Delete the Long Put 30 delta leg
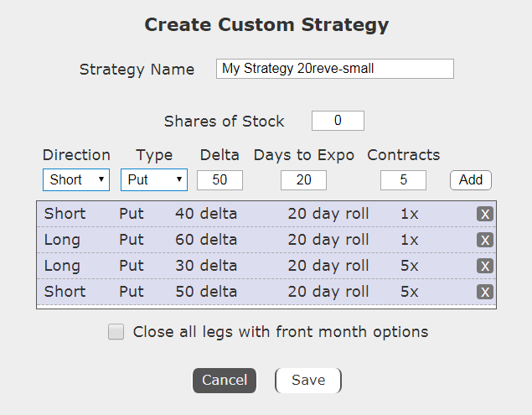Screen dimensions: 532x415 tap(484, 266)
